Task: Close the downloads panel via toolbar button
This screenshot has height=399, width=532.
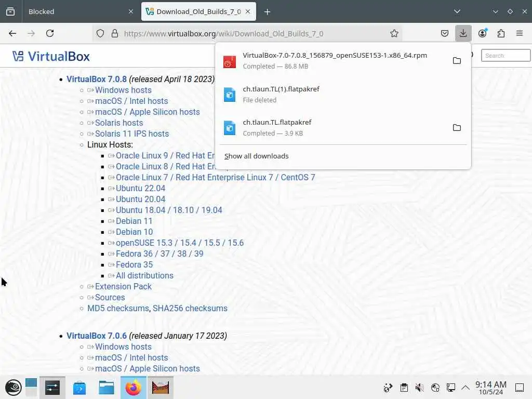Action: coord(463,33)
